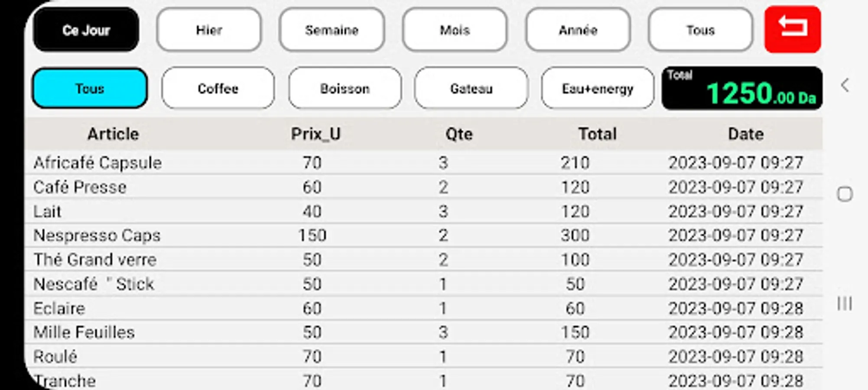Show only Eau+energy category items

point(598,88)
